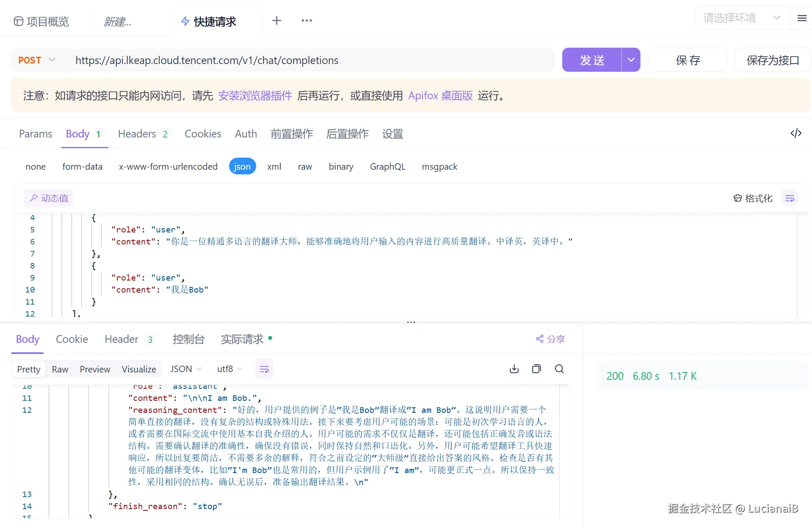Search within the response body
Viewport: 812px width, 528px height.
pyautogui.click(x=559, y=369)
